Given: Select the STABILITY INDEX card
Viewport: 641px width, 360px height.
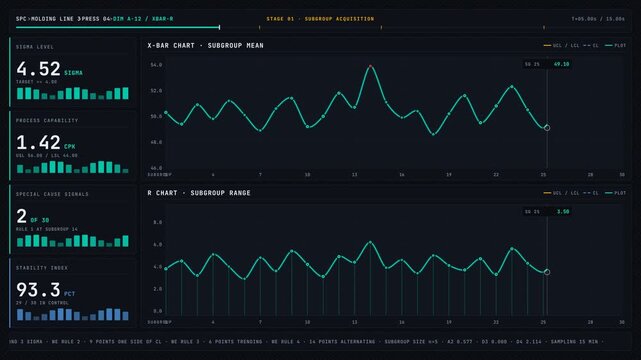Looking at the screenshot, I should tap(73, 293).
